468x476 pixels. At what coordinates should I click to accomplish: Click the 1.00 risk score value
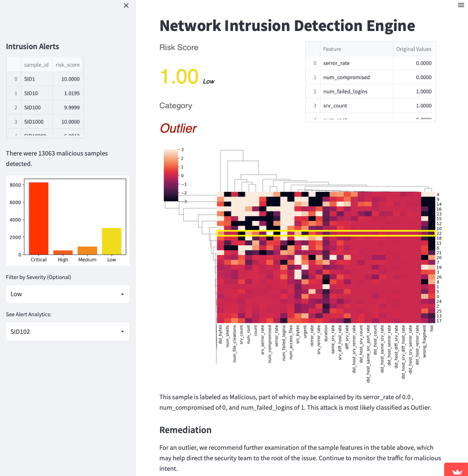click(x=179, y=76)
